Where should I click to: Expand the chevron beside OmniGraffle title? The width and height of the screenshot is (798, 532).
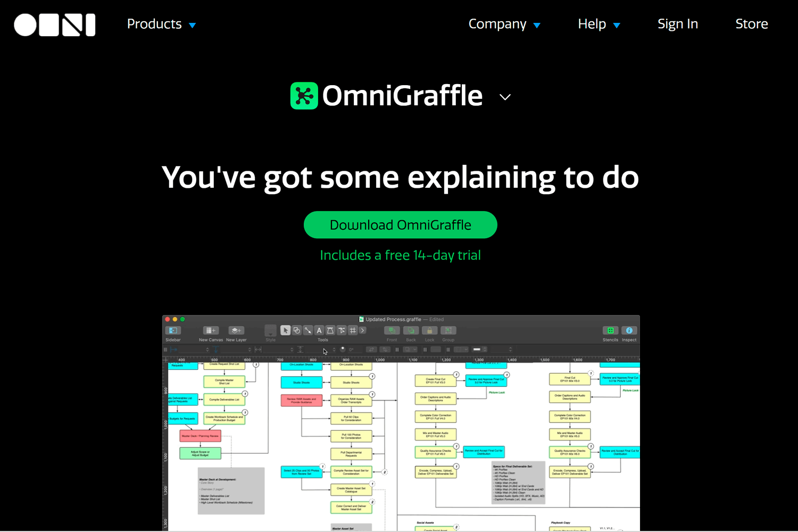point(505,97)
